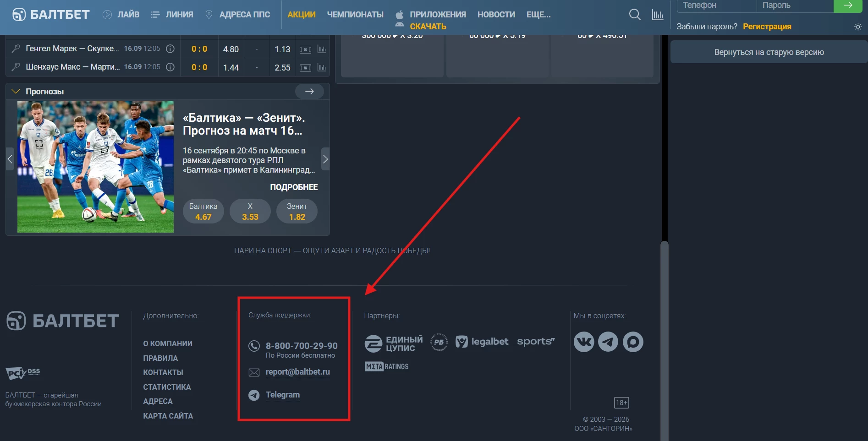Screen dimensions: 868x441
Task: Open the chat bubble social icon after Telegram
Action: [x=633, y=342]
